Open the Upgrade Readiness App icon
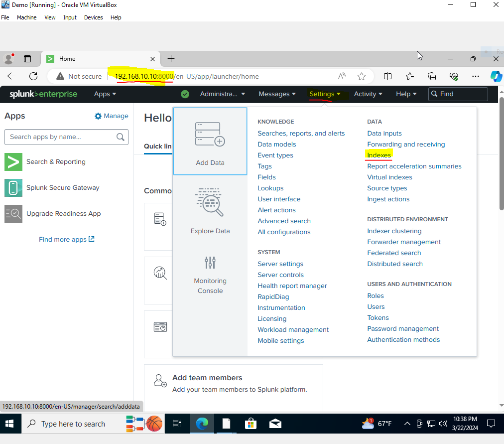Viewport: 504px width, 444px height. pos(13,214)
